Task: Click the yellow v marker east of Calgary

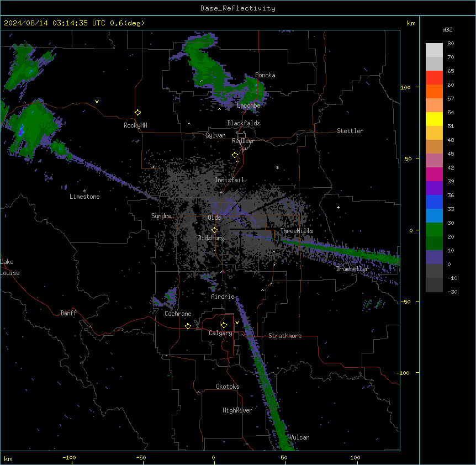Action: pos(237,323)
